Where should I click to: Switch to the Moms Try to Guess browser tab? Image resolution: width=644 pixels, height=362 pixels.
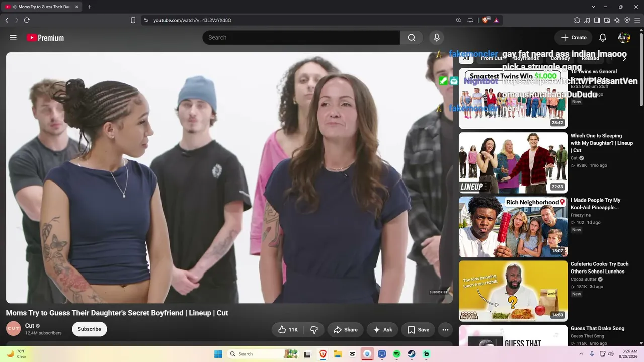(41, 7)
